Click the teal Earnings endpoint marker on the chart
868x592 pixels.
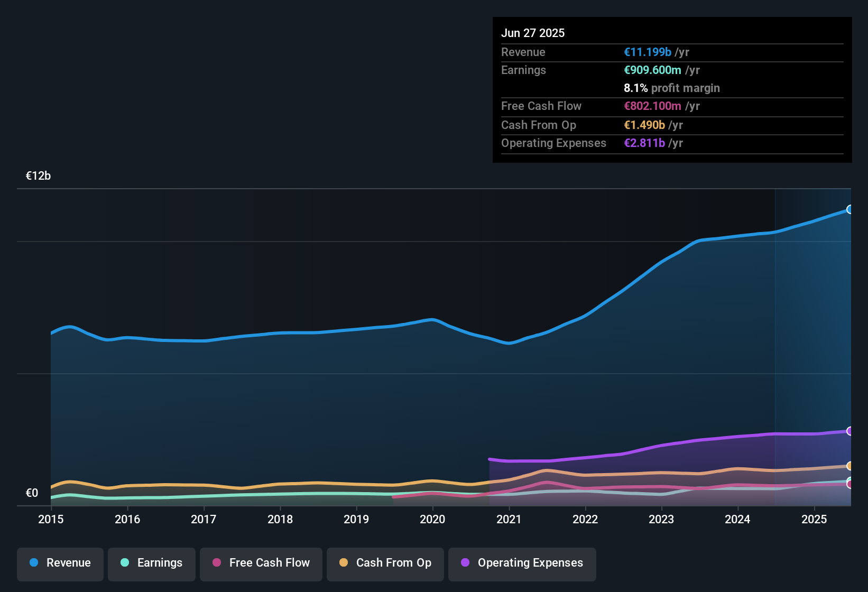pyautogui.click(x=849, y=479)
